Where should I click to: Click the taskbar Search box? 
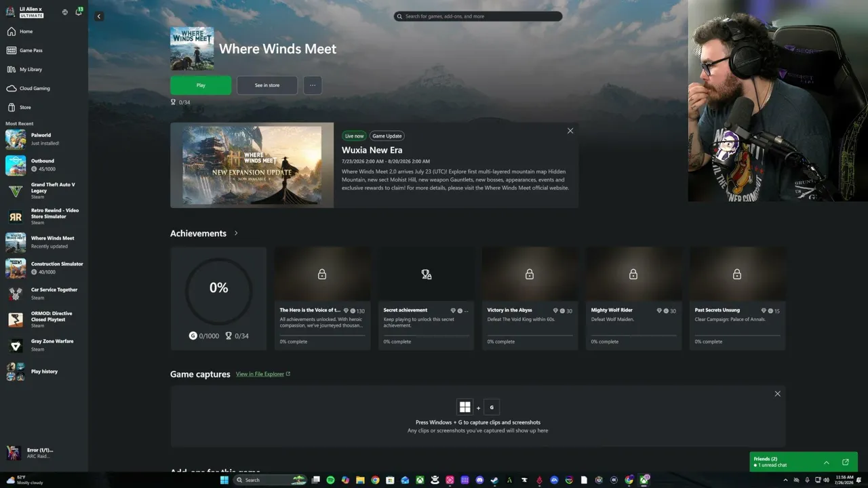pyautogui.click(x=270, y=480)
